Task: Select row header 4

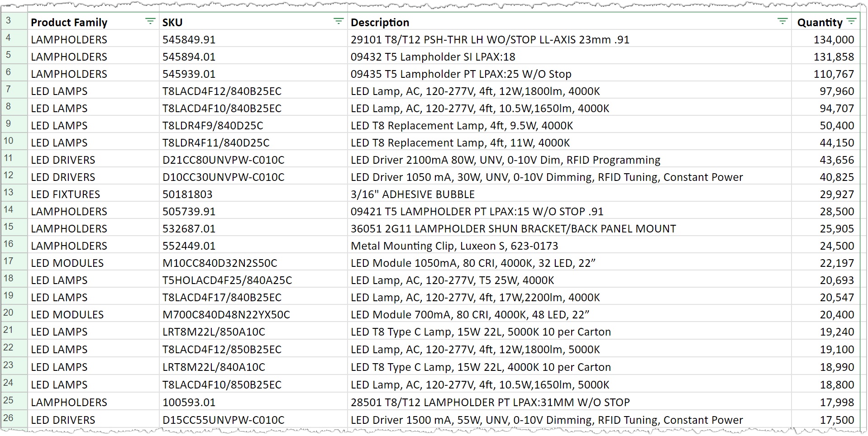Action: (9, 38)
